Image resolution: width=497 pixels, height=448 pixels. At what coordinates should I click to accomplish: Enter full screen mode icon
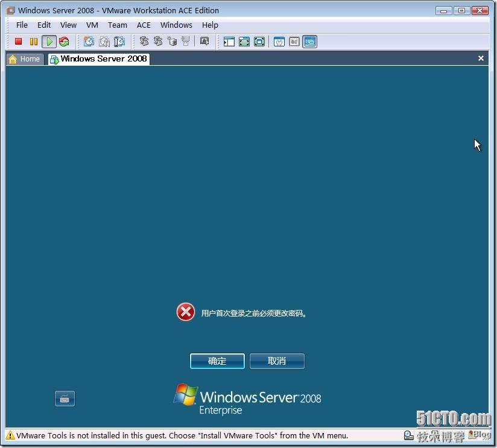pyautogui.click(x=259, y=42)
